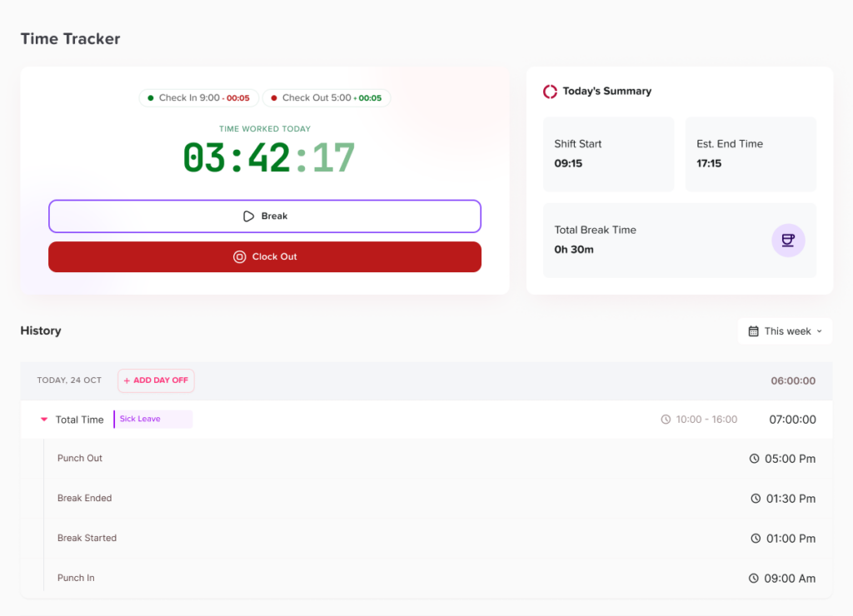Screen dimensions: 853x616
Task: Collapse the Total Time row triangle
Action: (x=44, y=420)
